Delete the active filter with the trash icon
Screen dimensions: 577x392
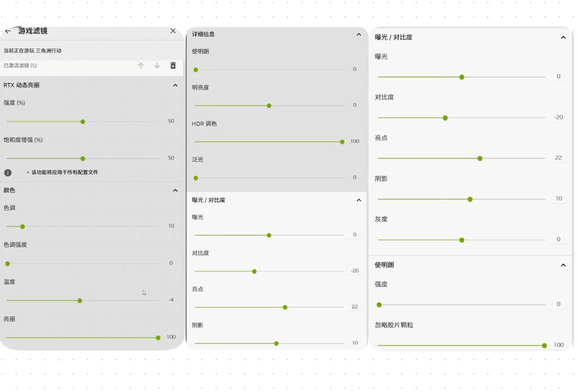173,66
